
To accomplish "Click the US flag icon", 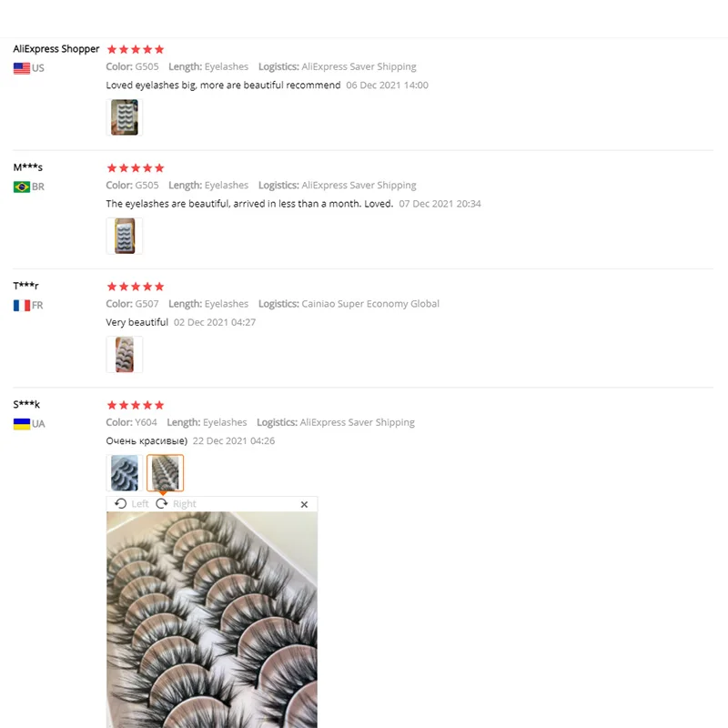I will point(22,68).
